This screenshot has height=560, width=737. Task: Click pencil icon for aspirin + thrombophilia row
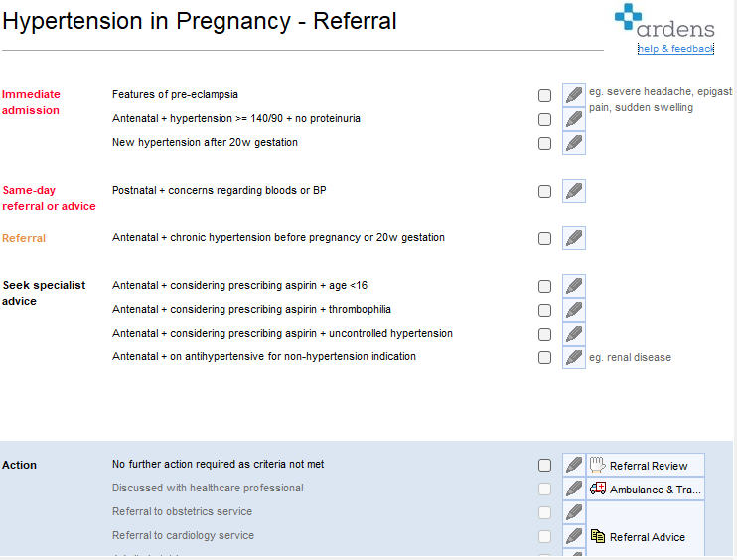[573, 310]
